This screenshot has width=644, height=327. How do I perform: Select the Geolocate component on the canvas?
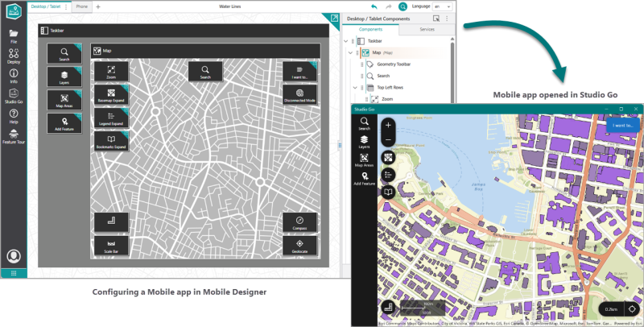point(299,246)
